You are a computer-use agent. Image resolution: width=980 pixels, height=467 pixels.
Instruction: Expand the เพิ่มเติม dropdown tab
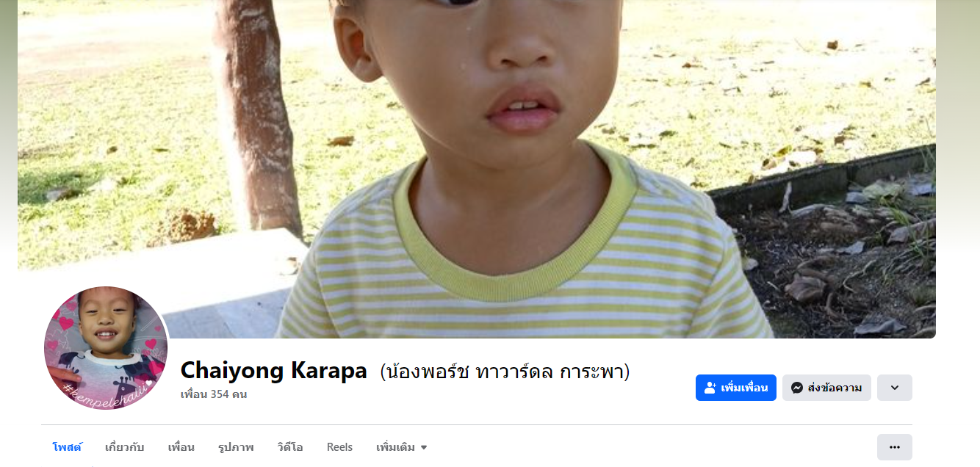point(401,447)
